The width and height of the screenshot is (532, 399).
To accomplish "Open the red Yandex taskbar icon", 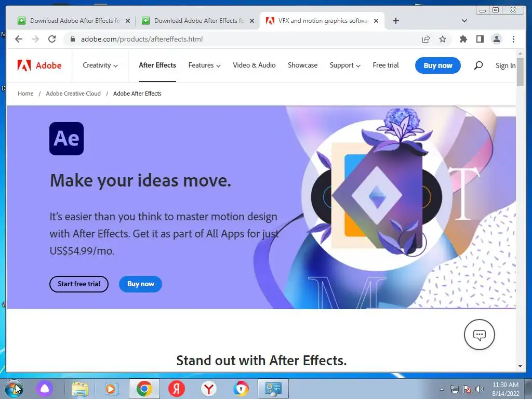I will (177, 389).
